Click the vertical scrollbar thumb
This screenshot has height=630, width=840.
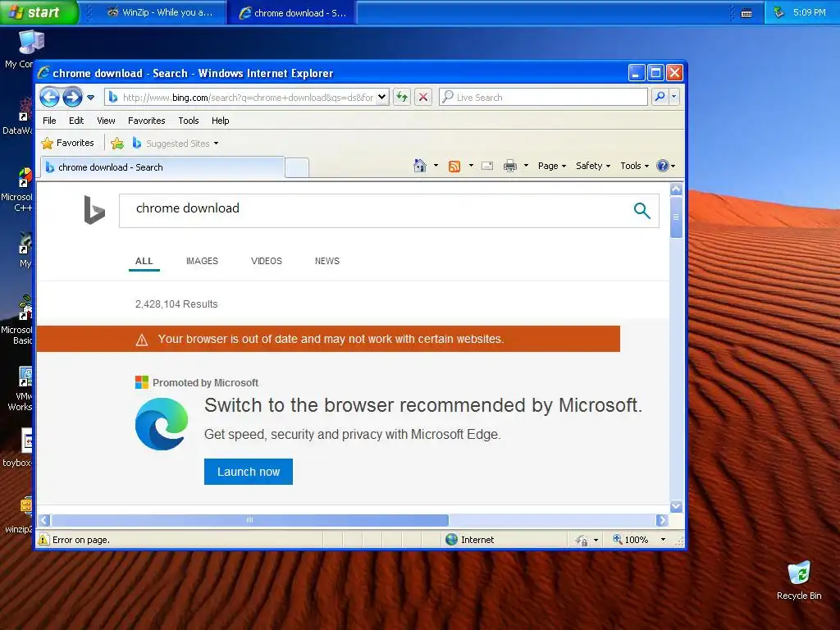point(676,217)
